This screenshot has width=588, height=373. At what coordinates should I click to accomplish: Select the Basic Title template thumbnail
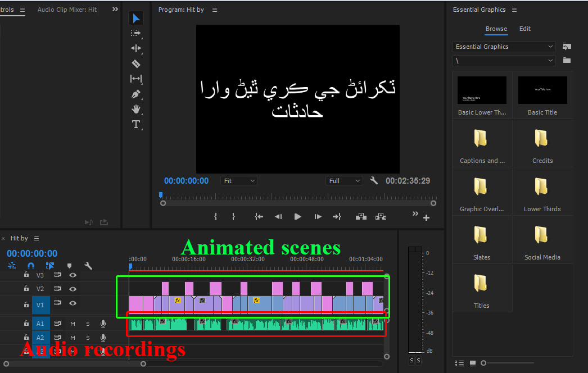[x=542, y=90]
